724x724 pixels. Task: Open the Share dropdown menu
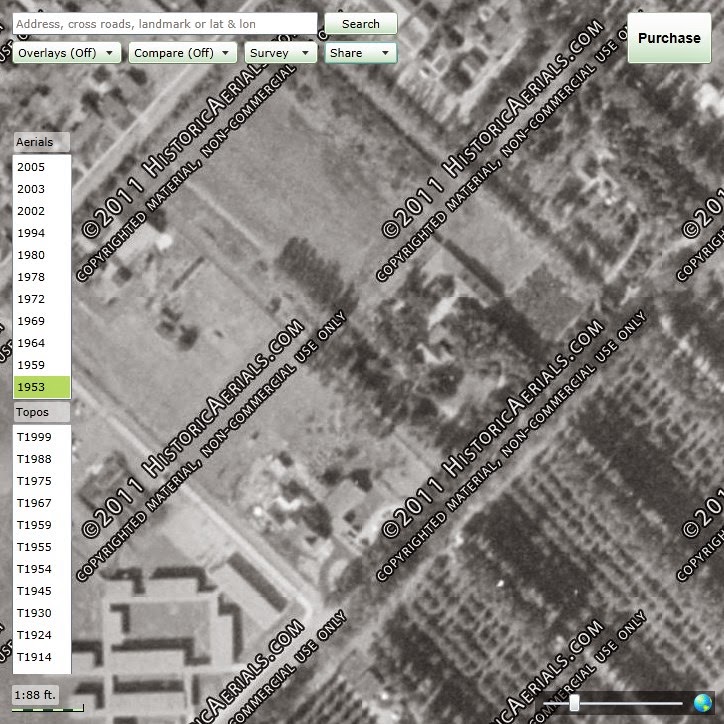pyautogui.click(x=361, y=53)
